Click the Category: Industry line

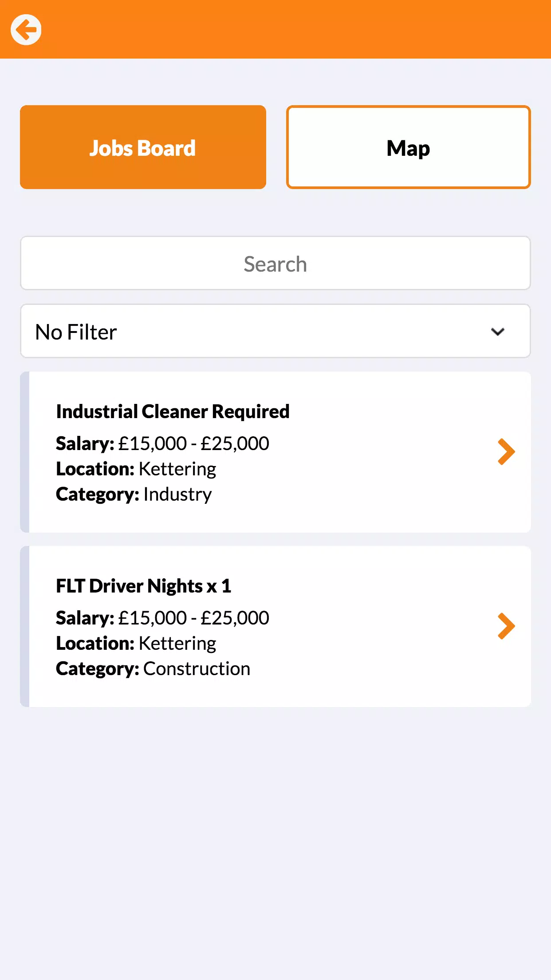(x=134, y=494)
